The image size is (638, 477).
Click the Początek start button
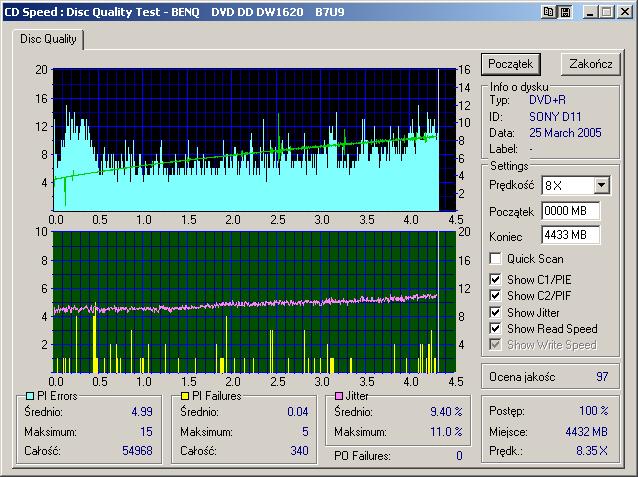point(511,64)
